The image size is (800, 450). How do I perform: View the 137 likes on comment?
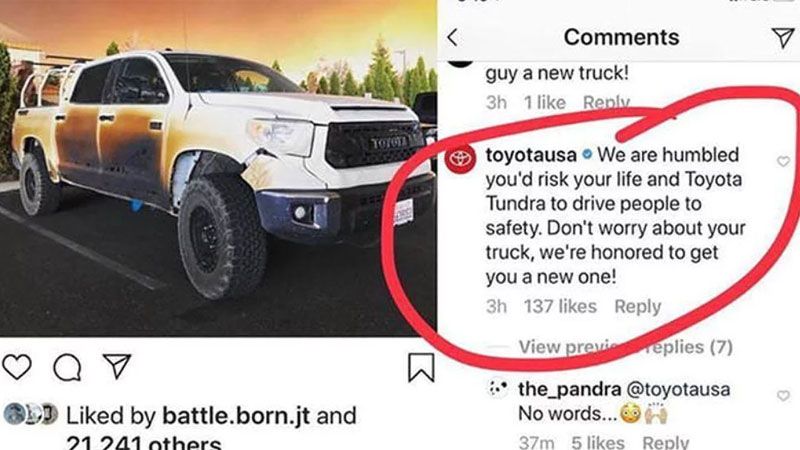[x=560, y=306]
